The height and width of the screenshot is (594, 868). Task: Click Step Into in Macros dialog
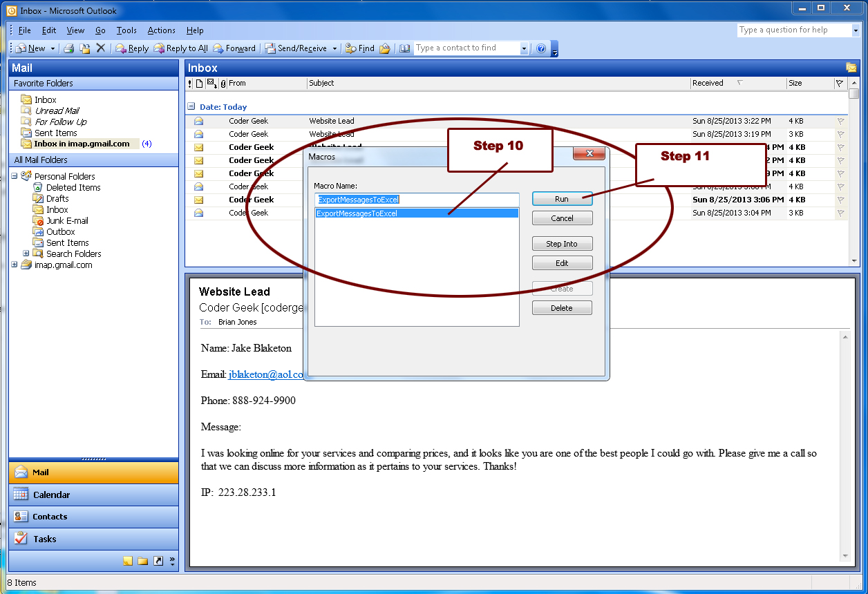click(562, 244)
